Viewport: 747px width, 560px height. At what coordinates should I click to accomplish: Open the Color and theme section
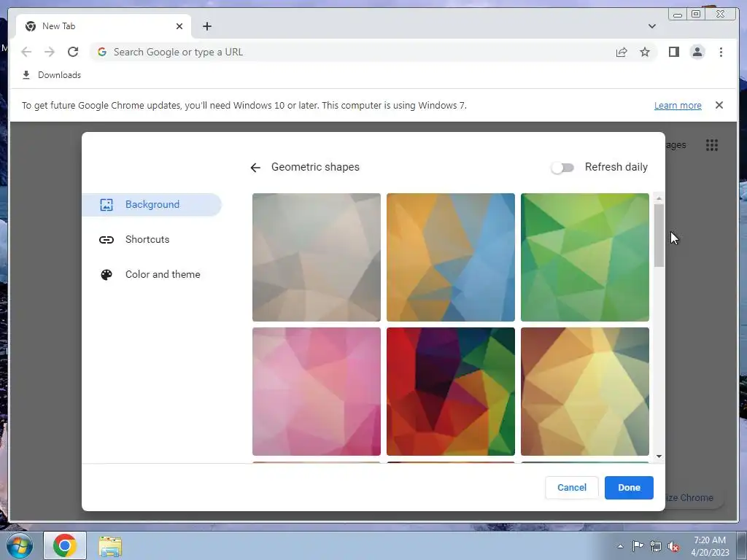tap(152, 275)
